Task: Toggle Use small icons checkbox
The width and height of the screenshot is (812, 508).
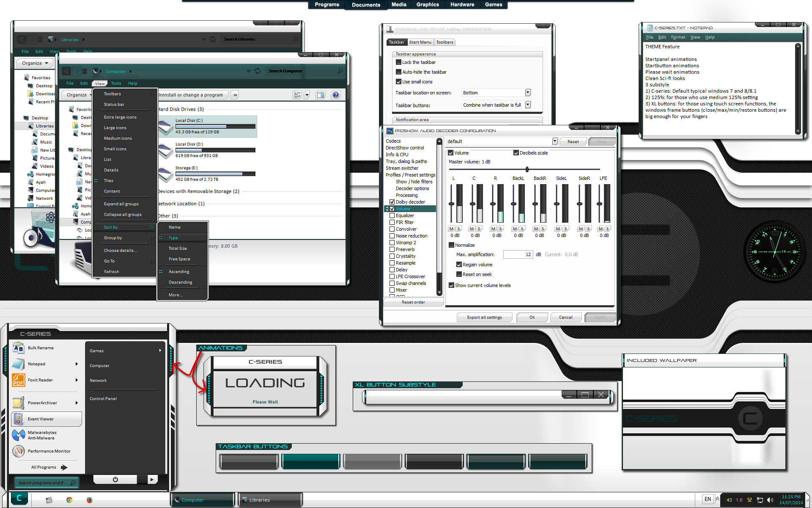Action: coord(398,82)
